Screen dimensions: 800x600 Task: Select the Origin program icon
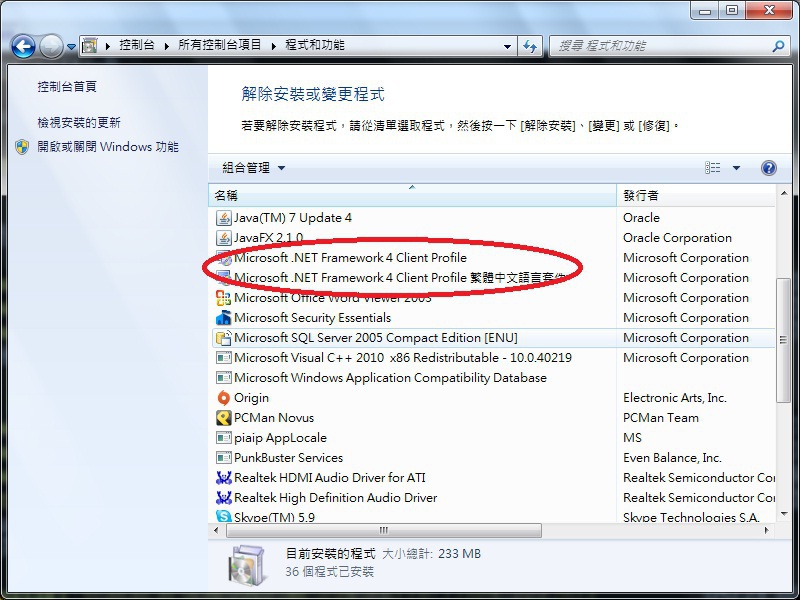pyautogui.click(x=223, y=398)
